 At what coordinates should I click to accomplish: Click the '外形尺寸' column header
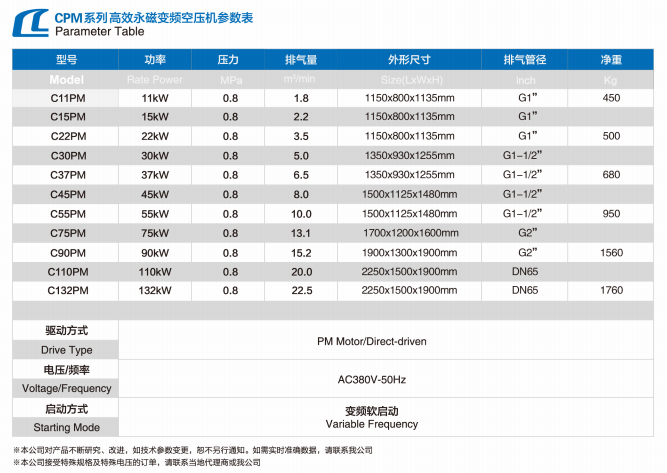(x=409, y=60)
